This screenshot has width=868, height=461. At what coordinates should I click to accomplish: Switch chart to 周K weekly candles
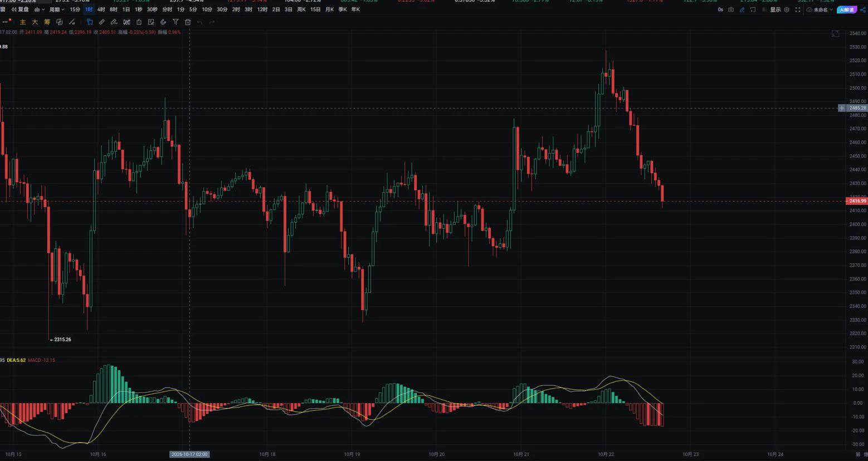pyautogui.click(x=301, y=9)
